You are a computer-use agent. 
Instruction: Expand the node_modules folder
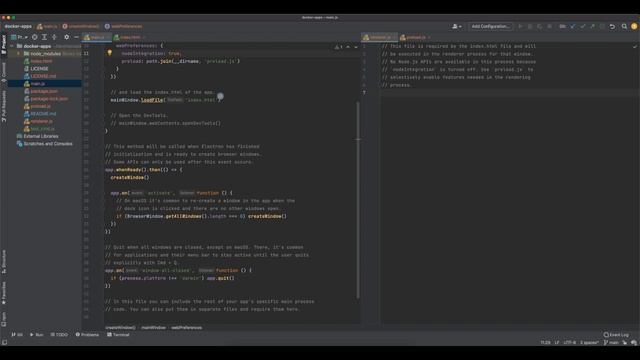18,53
